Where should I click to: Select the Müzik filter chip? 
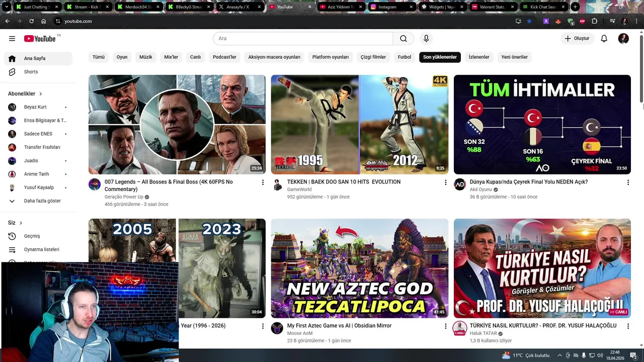[x=146, y=57]
